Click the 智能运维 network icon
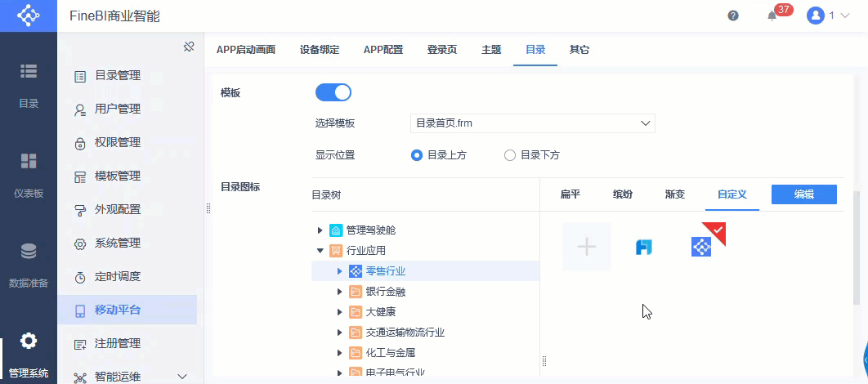 pyautogui.click(x=80, y=378)
